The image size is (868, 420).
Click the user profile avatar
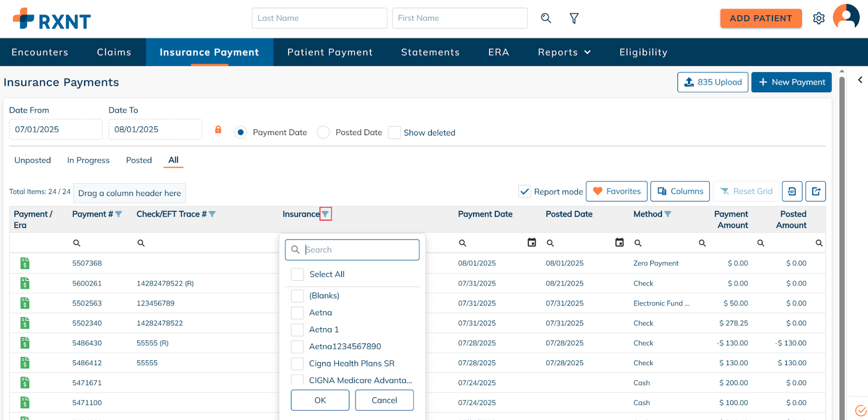846,17
